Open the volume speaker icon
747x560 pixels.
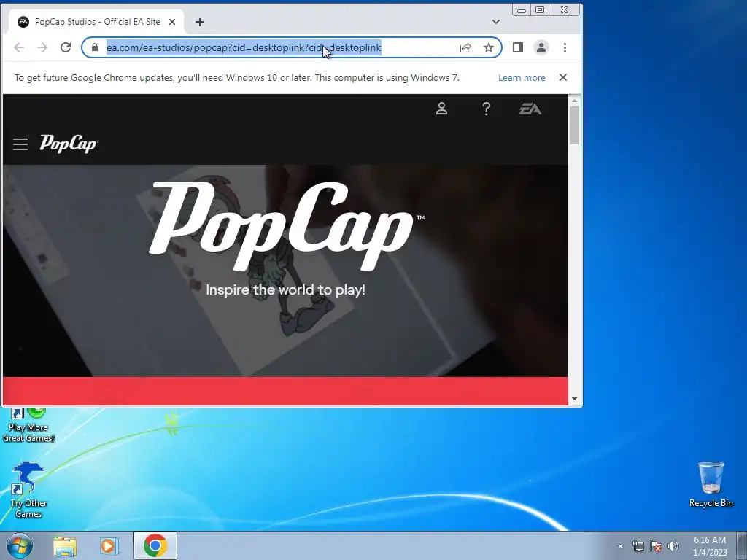[x=673, y=546]
